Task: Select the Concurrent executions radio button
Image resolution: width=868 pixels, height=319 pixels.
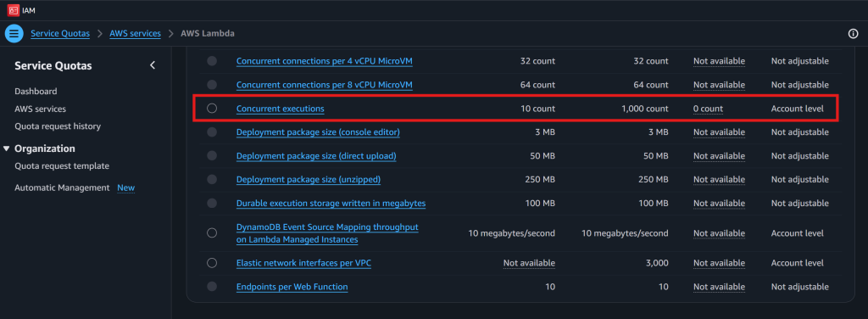Action: click(x=212, y=109)
